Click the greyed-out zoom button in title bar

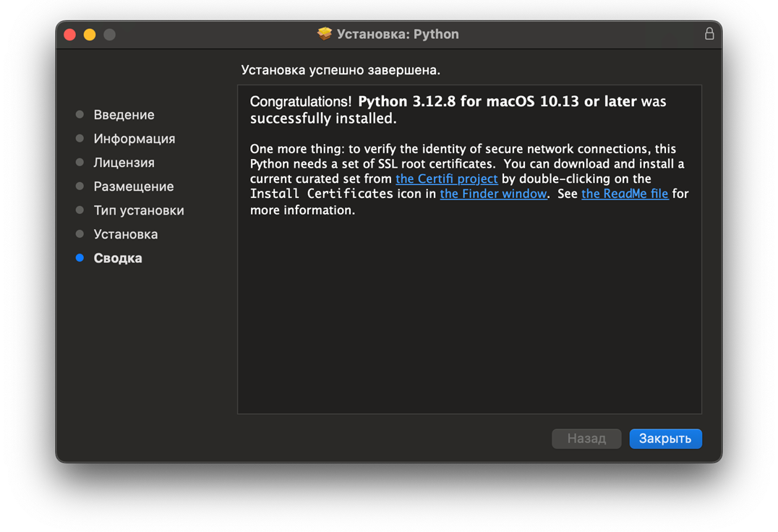(110, 34)
